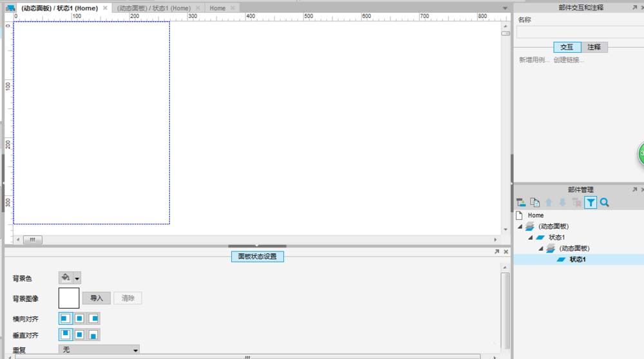644x359 pixels.
Task: Click the paint bucket background color icon
Action: point(66,278)
